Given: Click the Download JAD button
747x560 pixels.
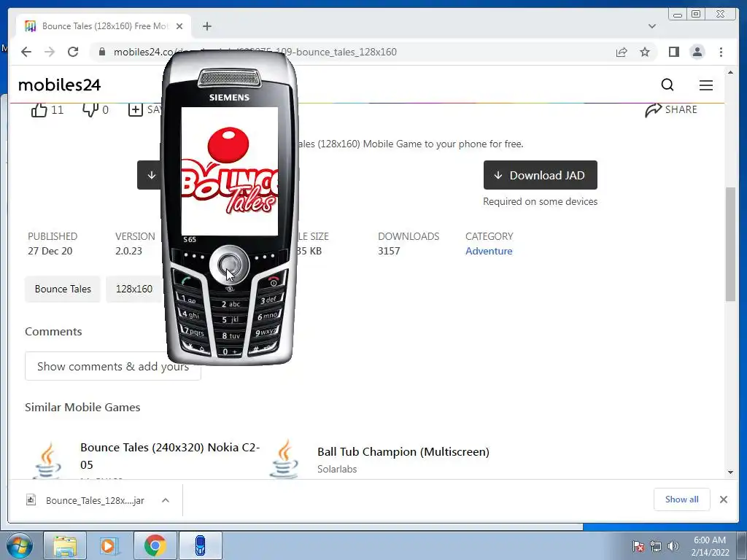Looking at the screenshot, I should tap(541, 175).
